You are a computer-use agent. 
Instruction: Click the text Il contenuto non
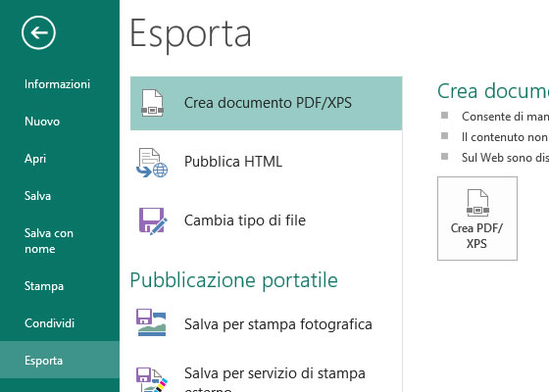click(x=505, y=137)
